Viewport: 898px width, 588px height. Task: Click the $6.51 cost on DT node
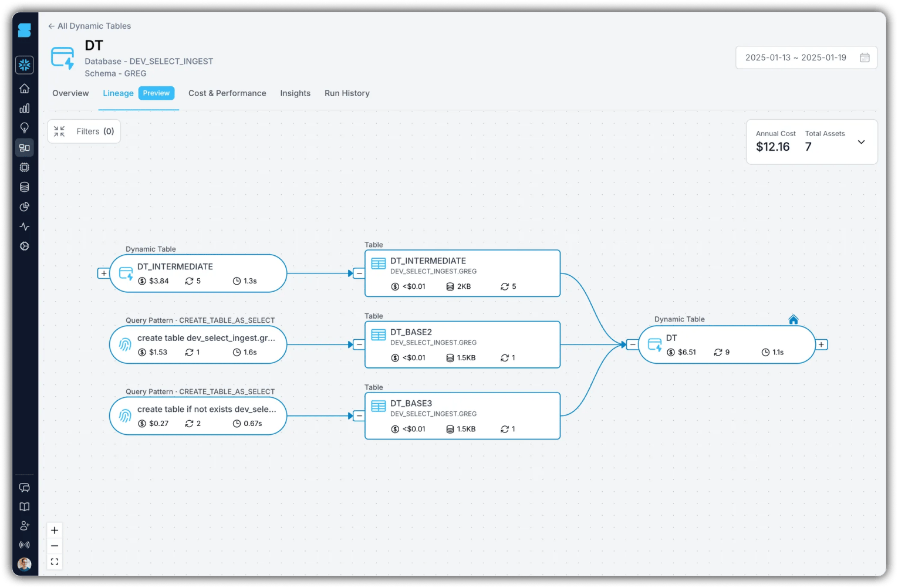tap(687, 353)
